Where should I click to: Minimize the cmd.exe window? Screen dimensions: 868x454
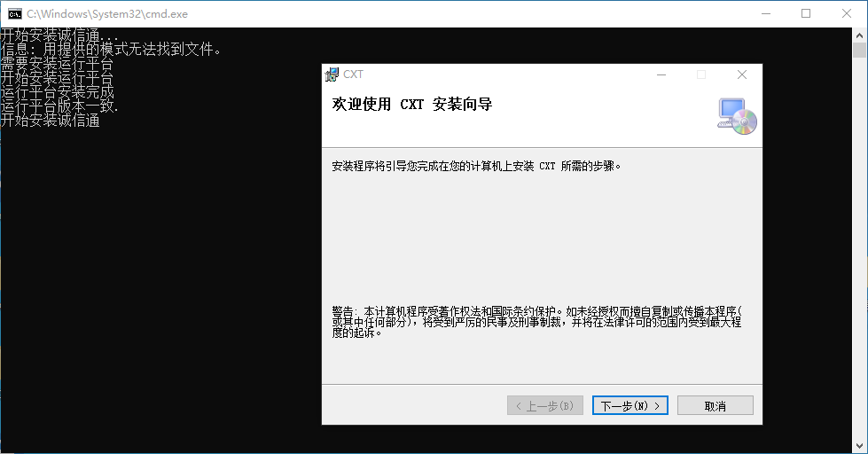[766, 14]
